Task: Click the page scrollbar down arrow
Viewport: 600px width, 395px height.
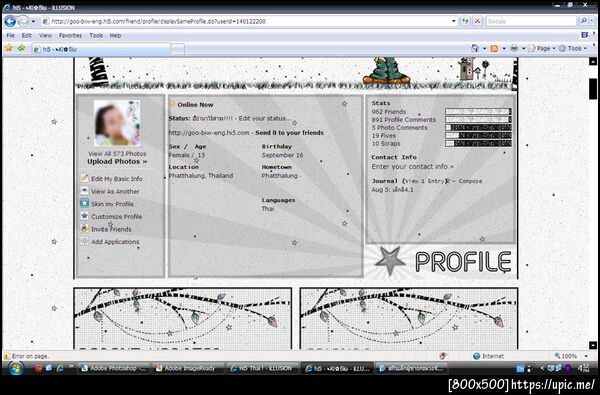Action: tap(593, 345)
